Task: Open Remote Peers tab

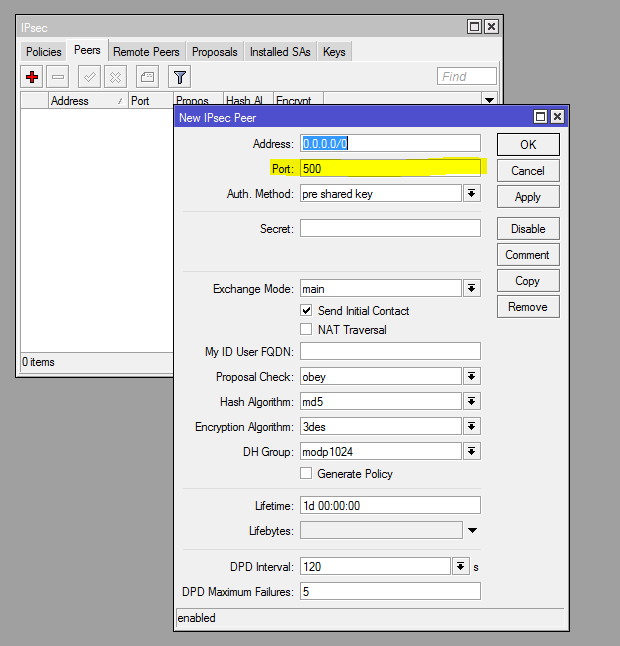Action: 146,52
